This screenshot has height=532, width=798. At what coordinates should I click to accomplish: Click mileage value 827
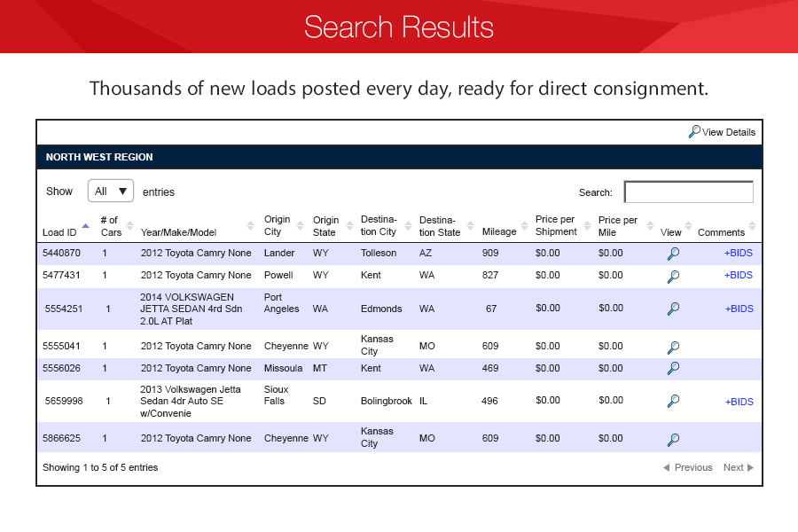click(490, 275)
